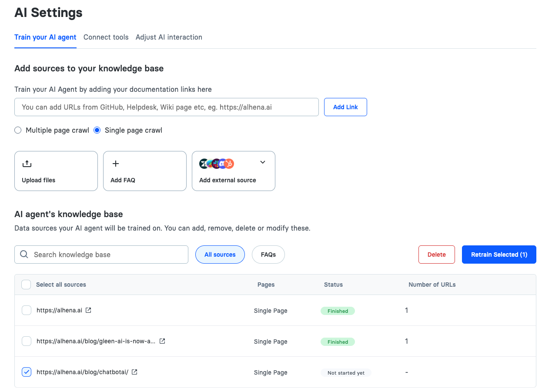Switch to the Connect tools tab
The height and width of the screenshot is (392, 542).
(x=106, y=37)
